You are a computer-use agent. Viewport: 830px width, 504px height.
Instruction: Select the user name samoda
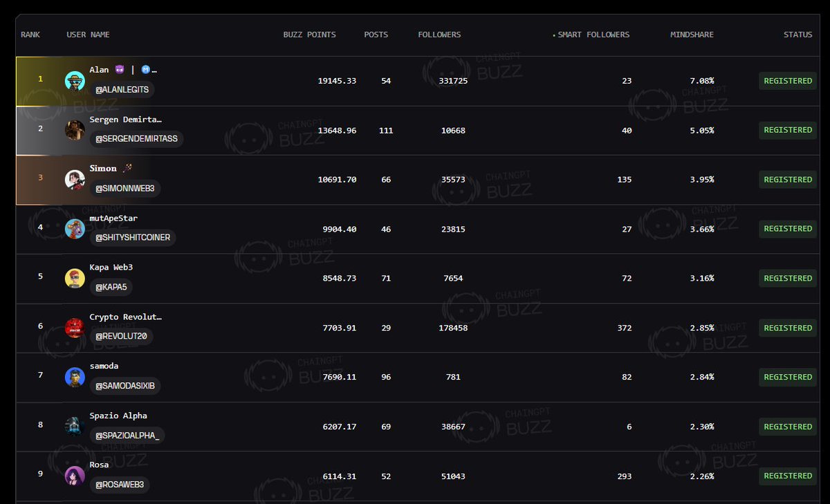tap(104, 366)
